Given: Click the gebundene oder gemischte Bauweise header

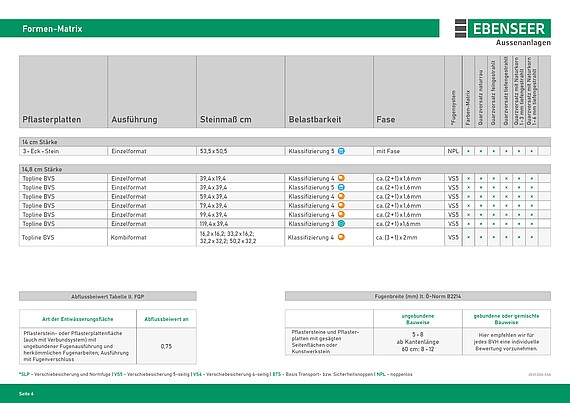Looking at the screenshot, I should point(506,319).
